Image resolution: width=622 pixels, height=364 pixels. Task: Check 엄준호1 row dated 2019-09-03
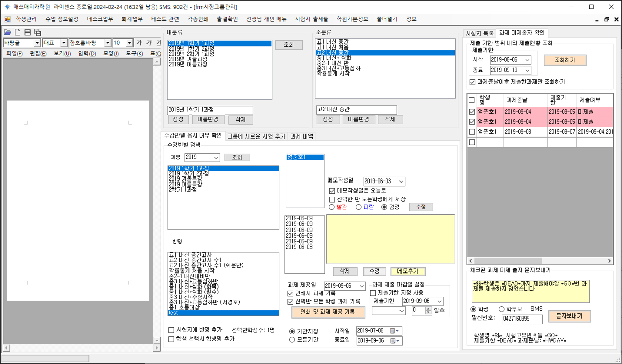click(472, 132)
